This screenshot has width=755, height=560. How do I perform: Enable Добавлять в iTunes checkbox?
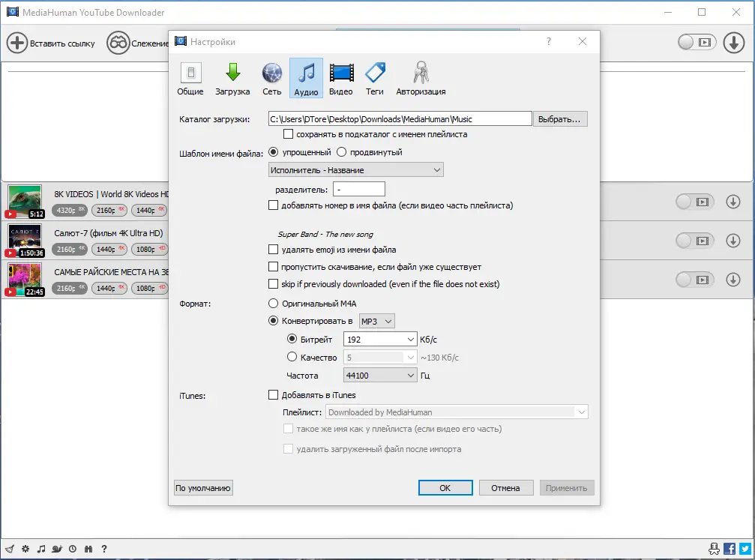coord(273,395)
